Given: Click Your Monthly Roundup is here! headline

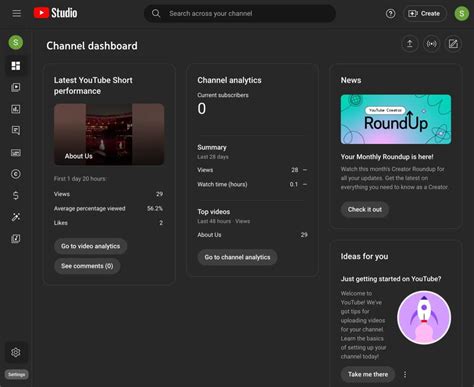Looking at the screenshot, I should (387, 157).
